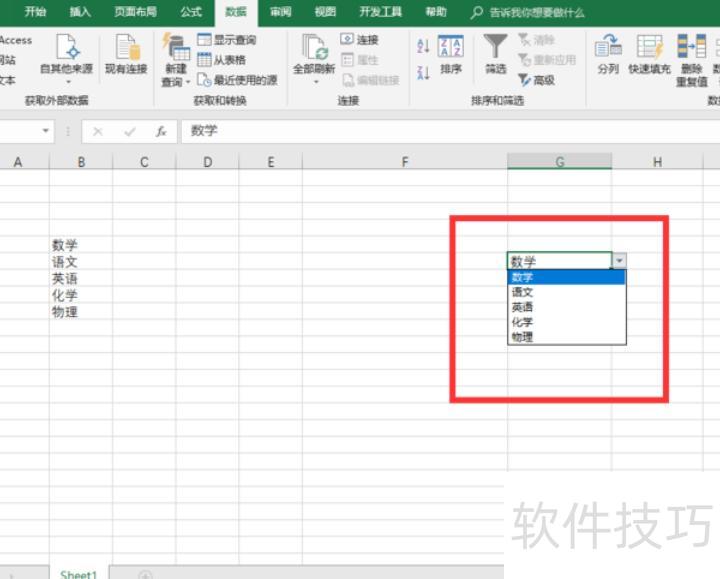Cancel the entry with the X icon
Screen dimensions: 720x579
tap(97, 132)
